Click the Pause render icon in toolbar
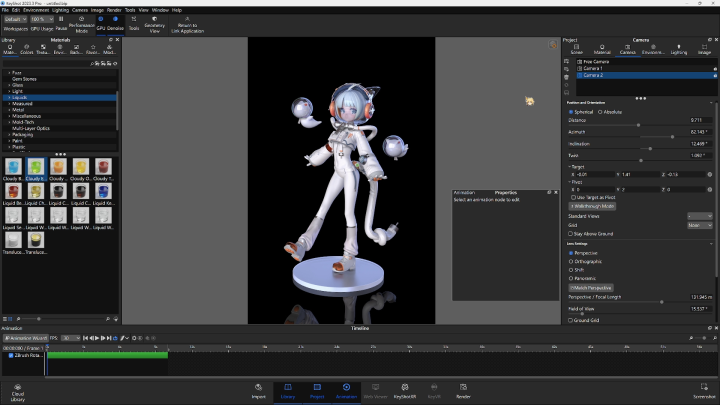Viewport: 720px width, 405px height. click(62, 20)
